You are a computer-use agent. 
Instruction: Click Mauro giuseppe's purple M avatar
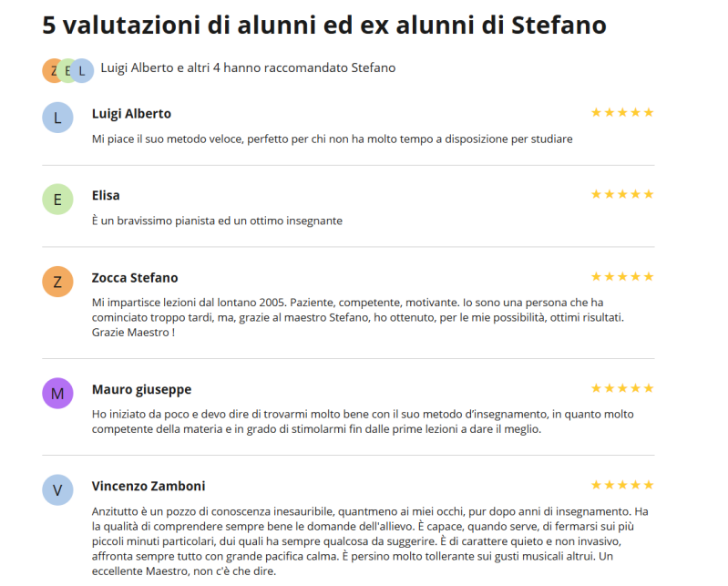57,393
